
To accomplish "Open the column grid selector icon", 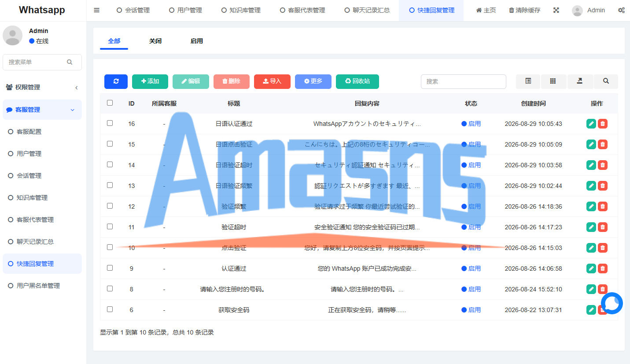I will [x=553, y=81].
